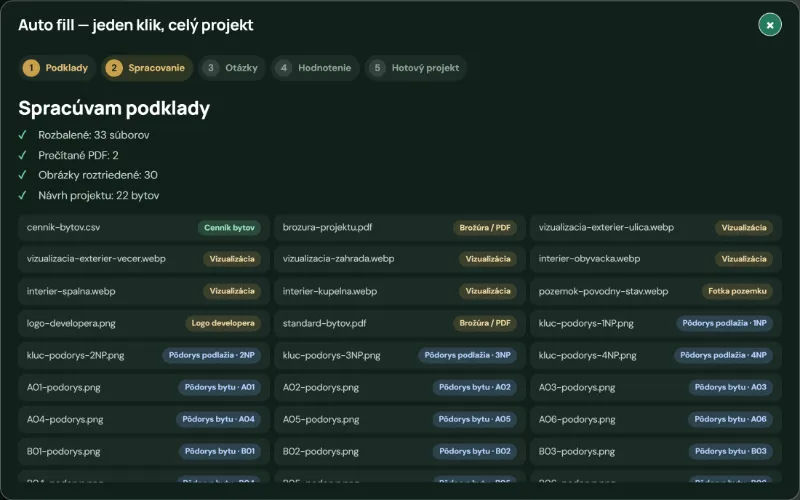The height and width of the screenshot is (500, 800).
Task: Select B01-podorys.png file
Action: point(144,452)
